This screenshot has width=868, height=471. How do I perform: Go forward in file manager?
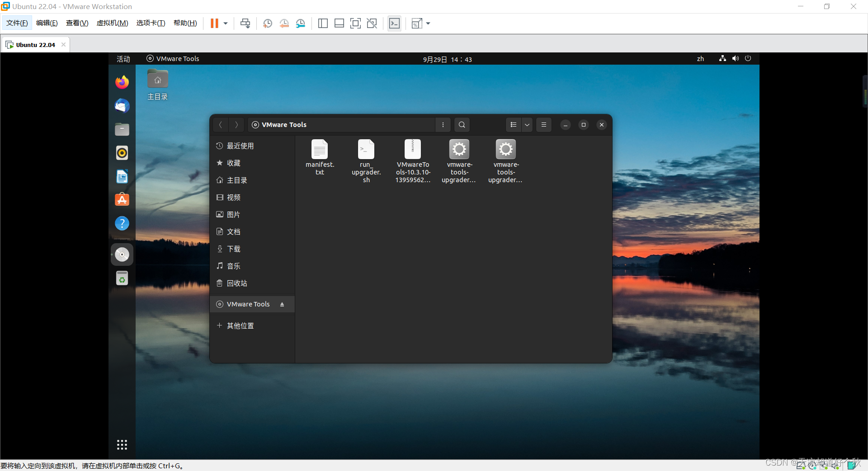pyautogui.click(x=236, y=125)
